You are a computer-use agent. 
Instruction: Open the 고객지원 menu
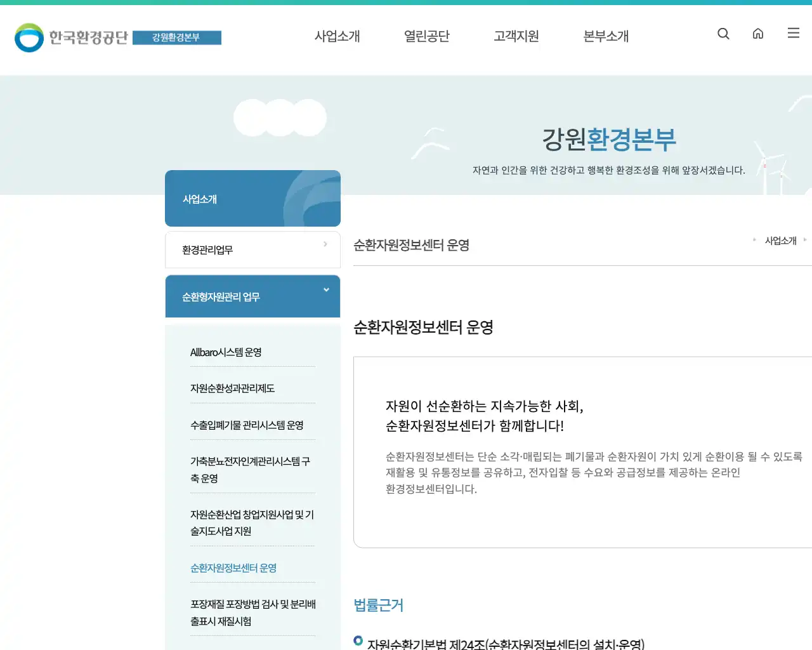pyautogui.click(x=516, y=36)
